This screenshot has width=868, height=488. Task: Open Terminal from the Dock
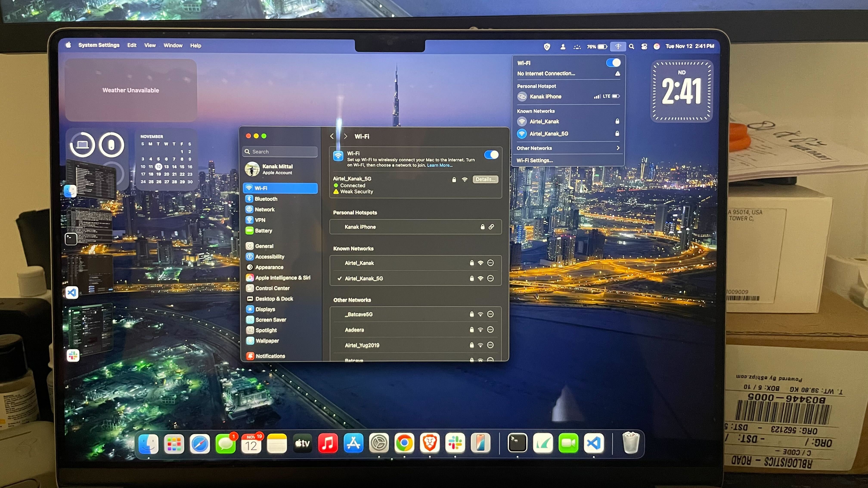click(517, 443)
